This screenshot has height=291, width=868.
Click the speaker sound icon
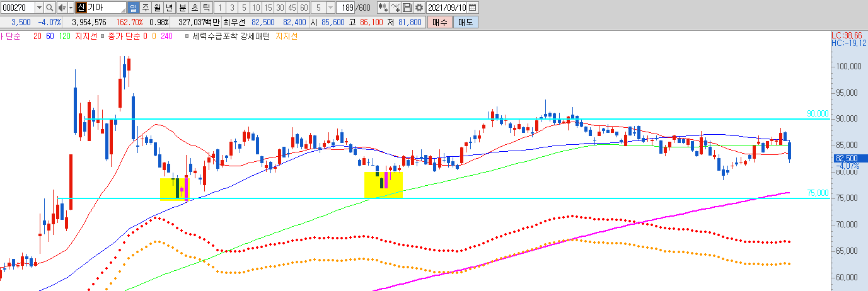61,8
